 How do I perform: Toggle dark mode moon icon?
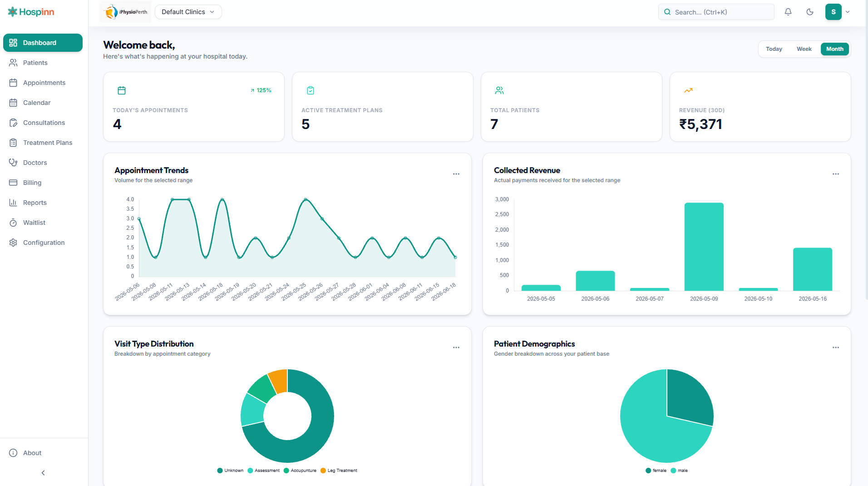(810, 12)
